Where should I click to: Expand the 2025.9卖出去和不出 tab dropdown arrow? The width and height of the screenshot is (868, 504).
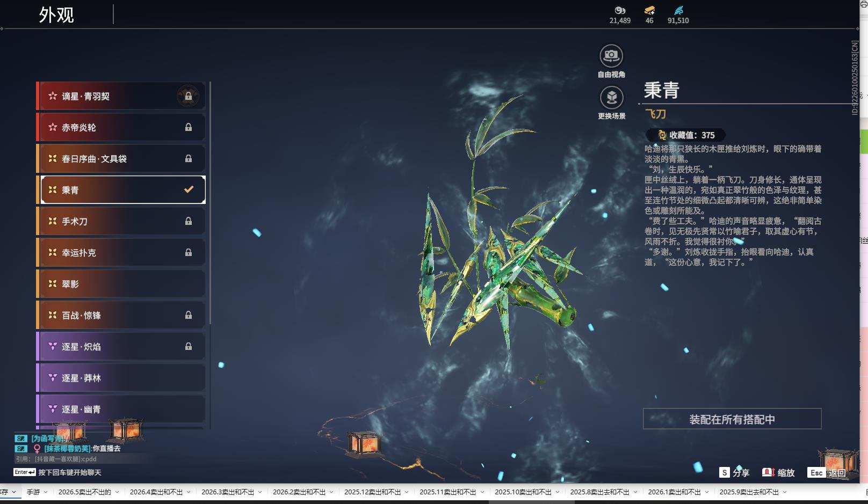pos(785,492)
